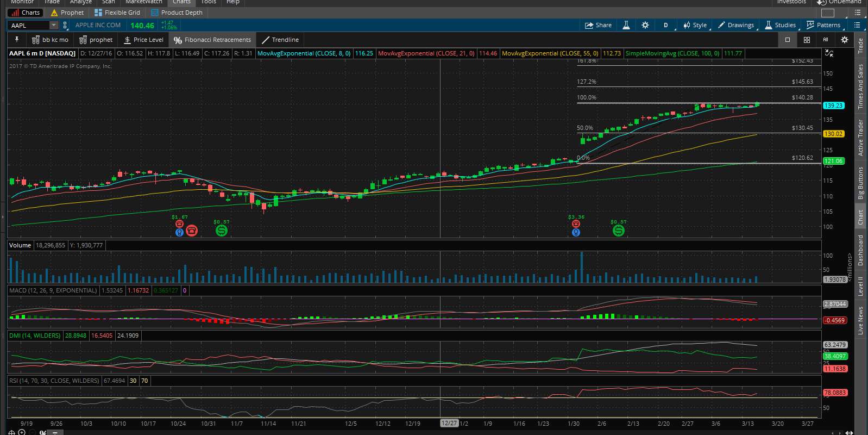Activate the Fibonacci Retracements drawing tool
The width and height of the screenshot is (868, 435).
coord(212,40)
